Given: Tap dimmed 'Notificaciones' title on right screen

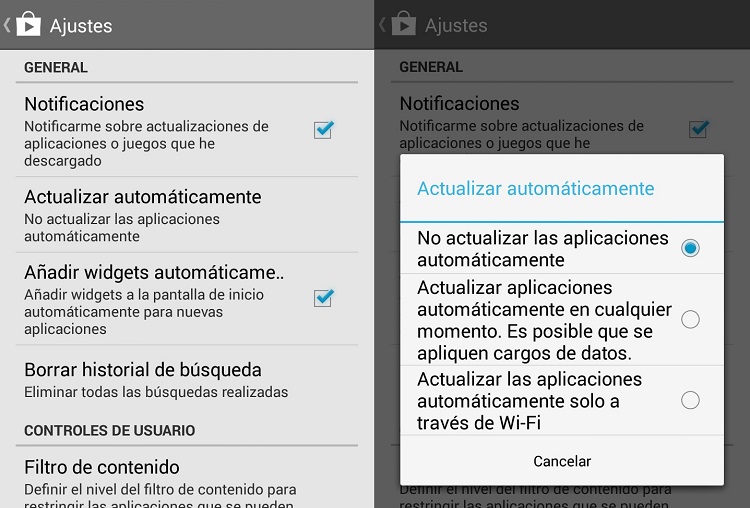Looking at the screenshot, I should 459,104.
